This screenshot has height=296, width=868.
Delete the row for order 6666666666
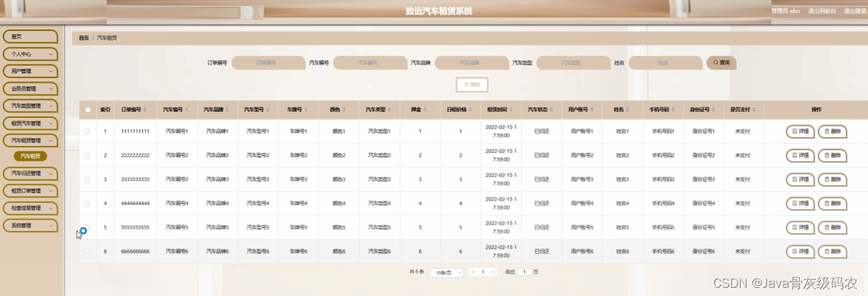coord(832,251)
